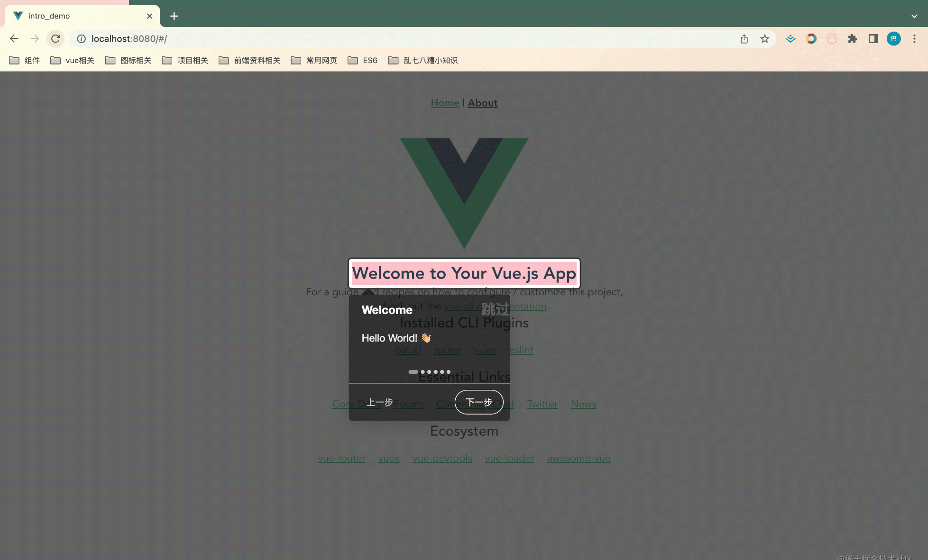
Task: Click the About navigation tab
Action: [483, 103]
